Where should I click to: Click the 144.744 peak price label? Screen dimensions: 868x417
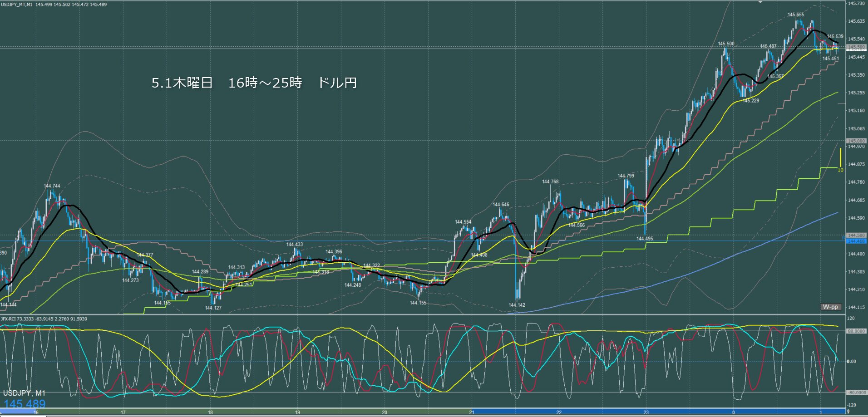coord(52,186)
